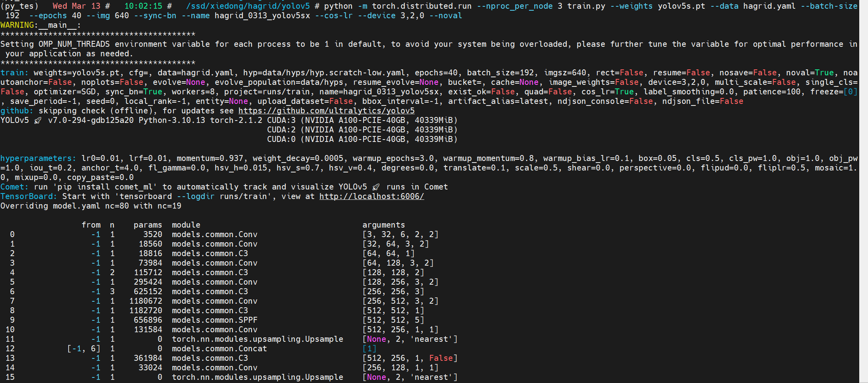Click params value 18560 in row 1
Viewport: 868px width, 383px height.
pyautogui.click(x=150, y=244)
